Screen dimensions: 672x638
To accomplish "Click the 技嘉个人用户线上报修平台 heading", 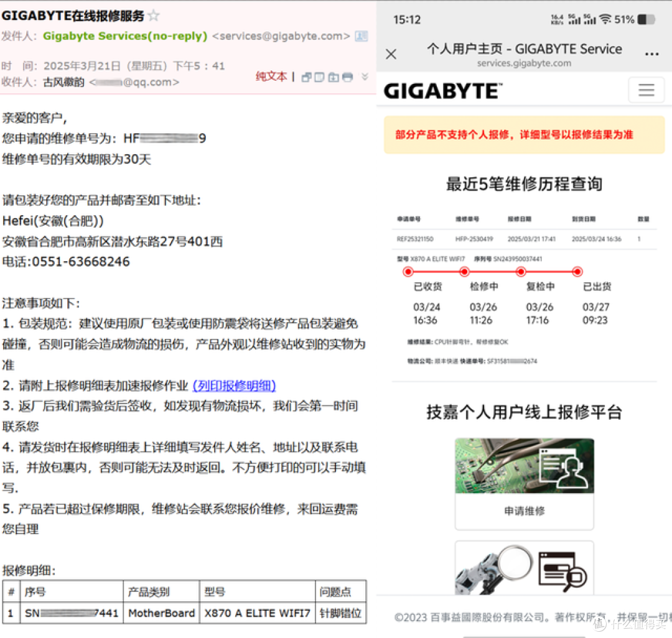I will (524, 412).
